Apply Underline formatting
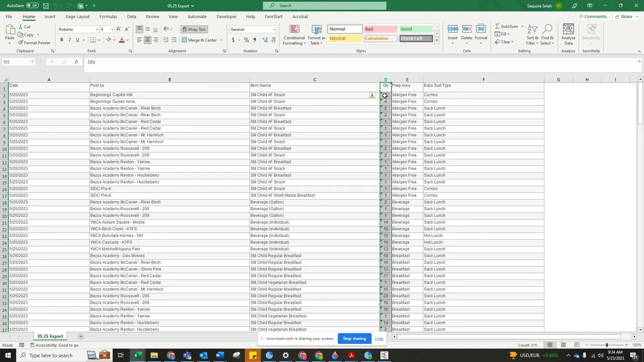The width and height of the screenshot is (644, 362). 77,40
